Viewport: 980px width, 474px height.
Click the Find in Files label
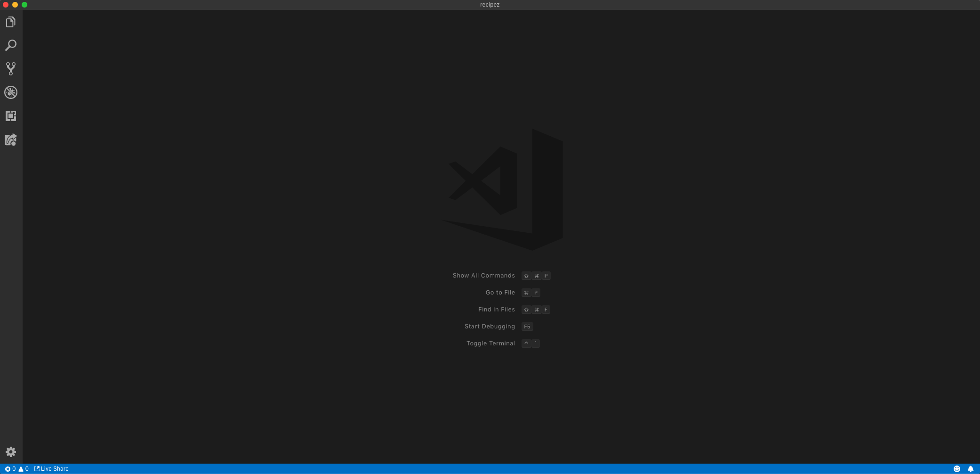tap(497, 310)
